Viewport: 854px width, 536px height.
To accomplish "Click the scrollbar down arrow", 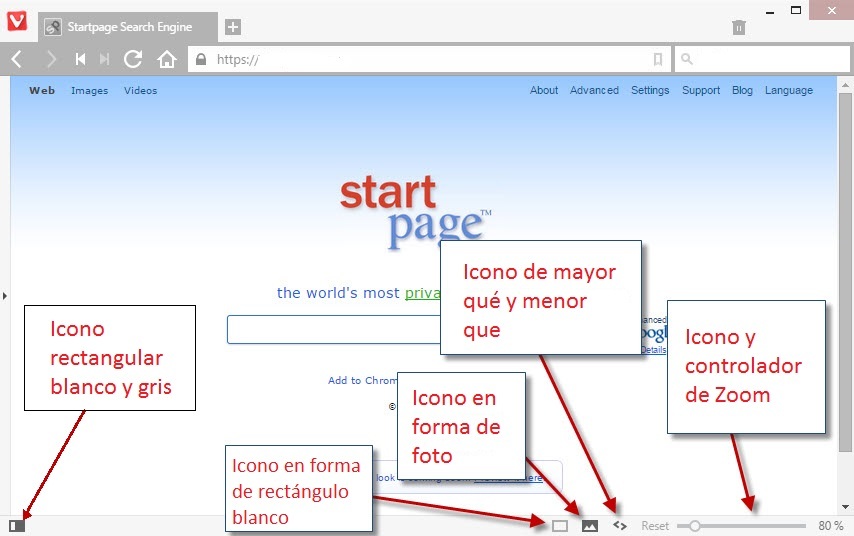I will point(845,507).
